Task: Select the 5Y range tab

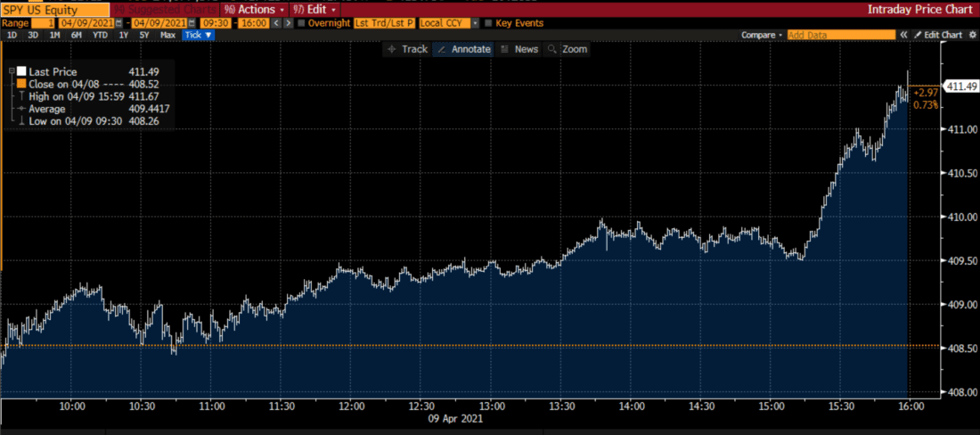Action: 144,35
